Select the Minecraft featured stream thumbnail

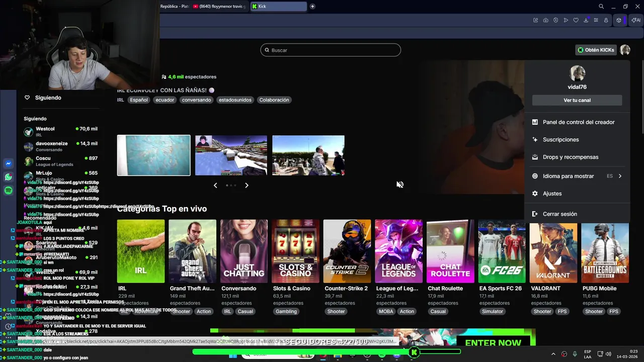click(231, 155)
